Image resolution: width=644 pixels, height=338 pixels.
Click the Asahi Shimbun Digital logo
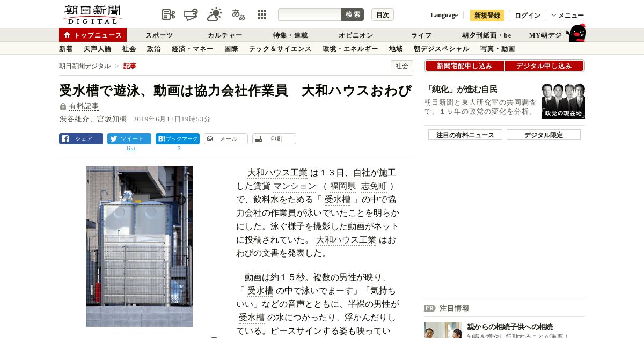click(x=92, y=14)
